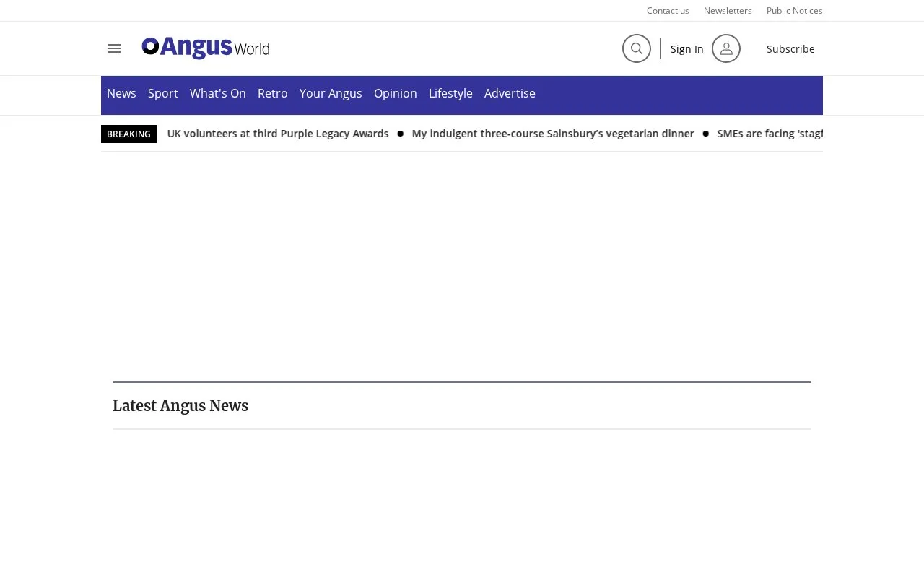This screenshot has height=578, width=924.
Task: Open the News section
Action: [121, 93]
